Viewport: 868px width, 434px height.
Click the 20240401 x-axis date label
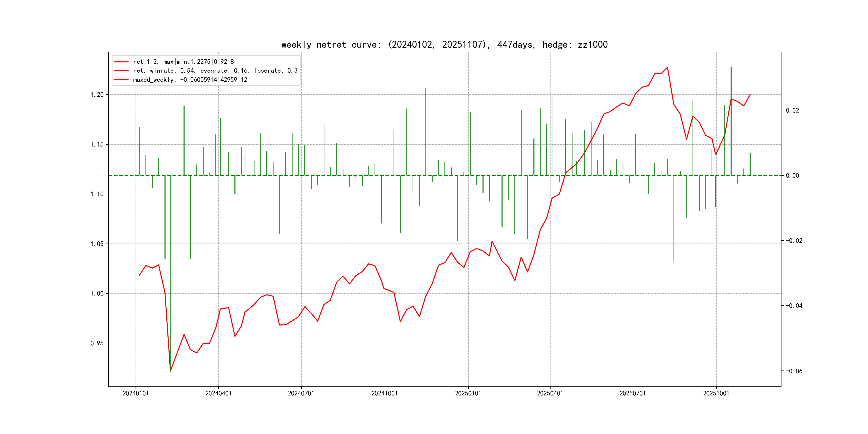coord(218,394)
